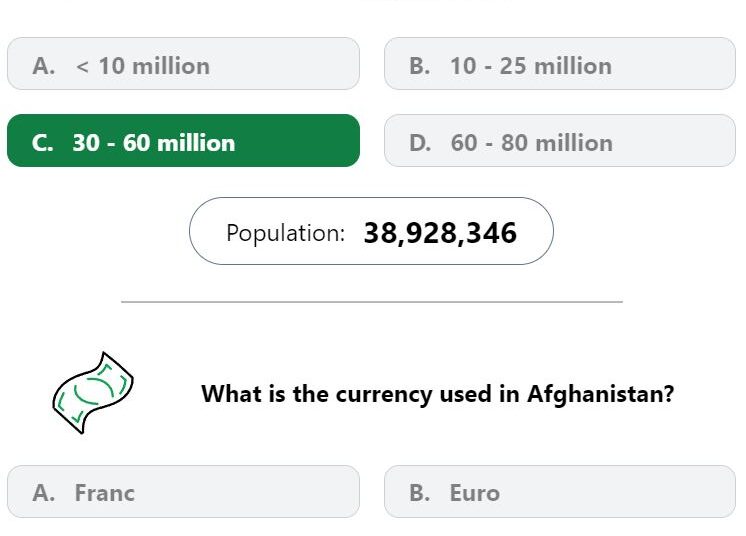746x536 pixels.
Task: Choose the '10 - 25 million' option
Action: click(x=560, y=64)
